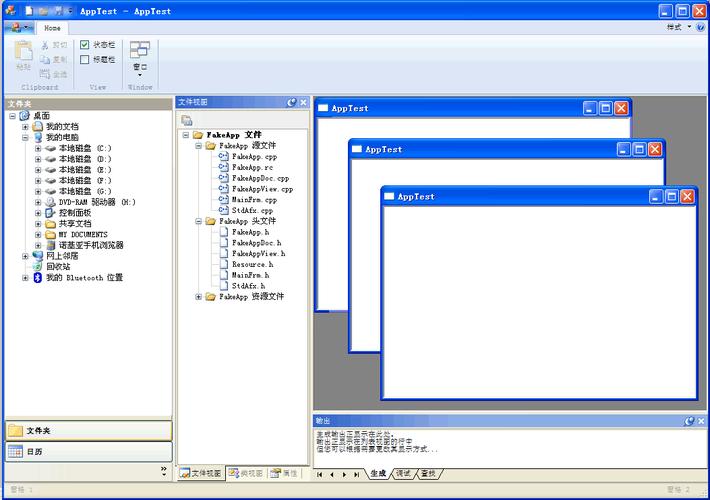Select the 生成 output tab
This screenshot has width=710, height=500.
pos(379,474)
